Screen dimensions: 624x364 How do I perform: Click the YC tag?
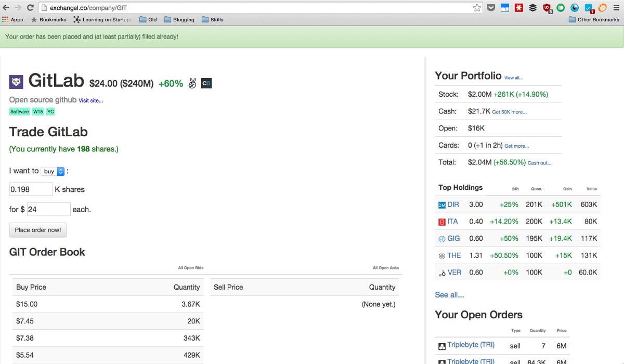coord(50,112)
